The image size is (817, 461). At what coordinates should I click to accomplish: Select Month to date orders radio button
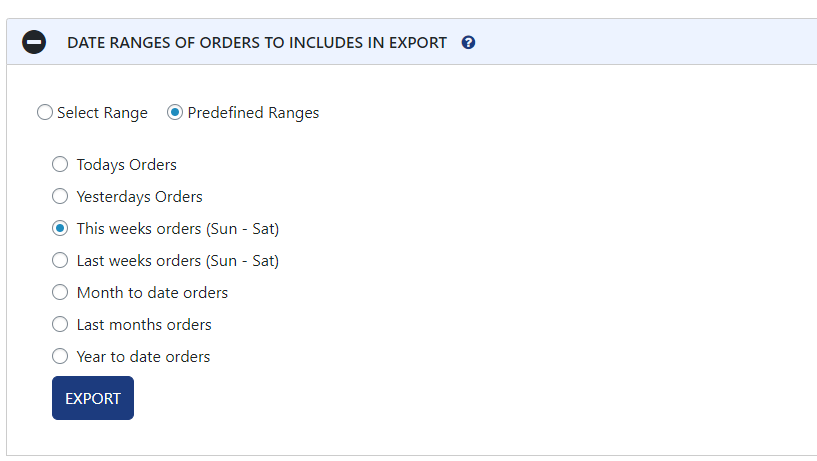click(x=60, y=293)
